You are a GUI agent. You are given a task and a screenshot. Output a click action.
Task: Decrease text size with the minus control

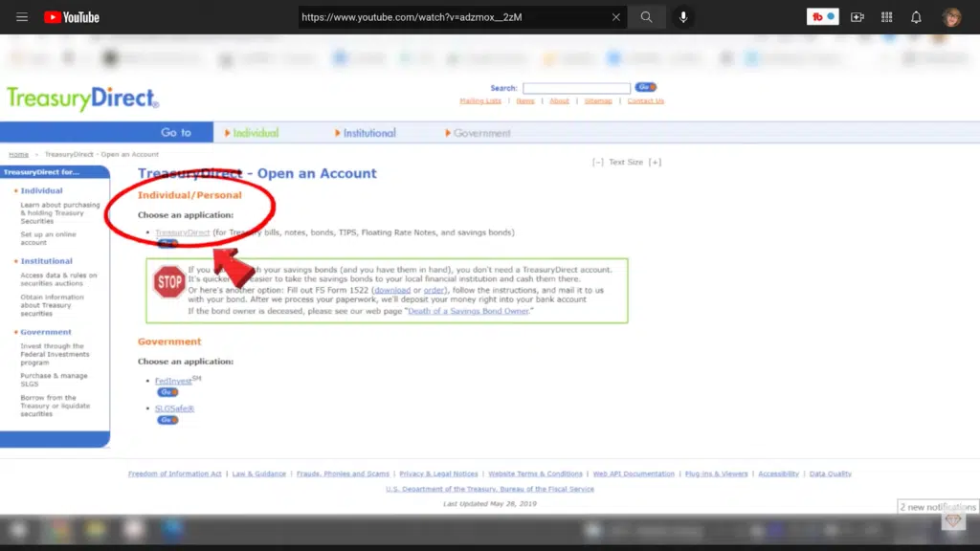coord(598,163)
